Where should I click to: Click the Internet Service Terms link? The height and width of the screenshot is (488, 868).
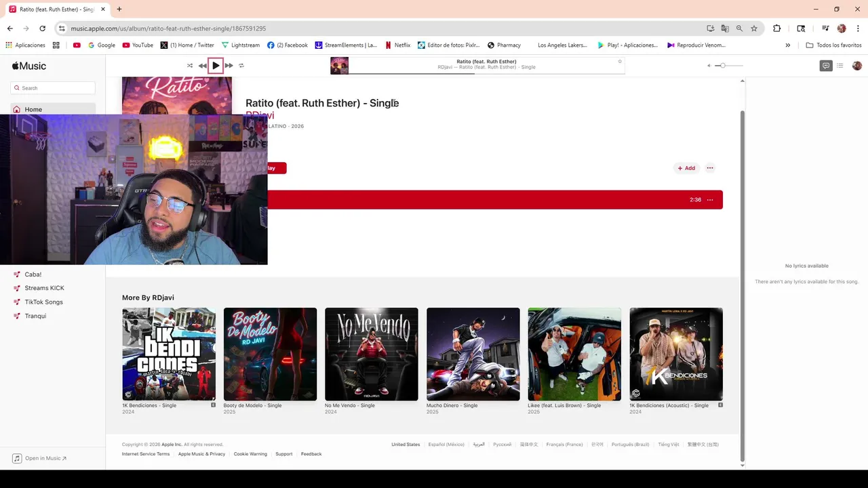point(146,454)
